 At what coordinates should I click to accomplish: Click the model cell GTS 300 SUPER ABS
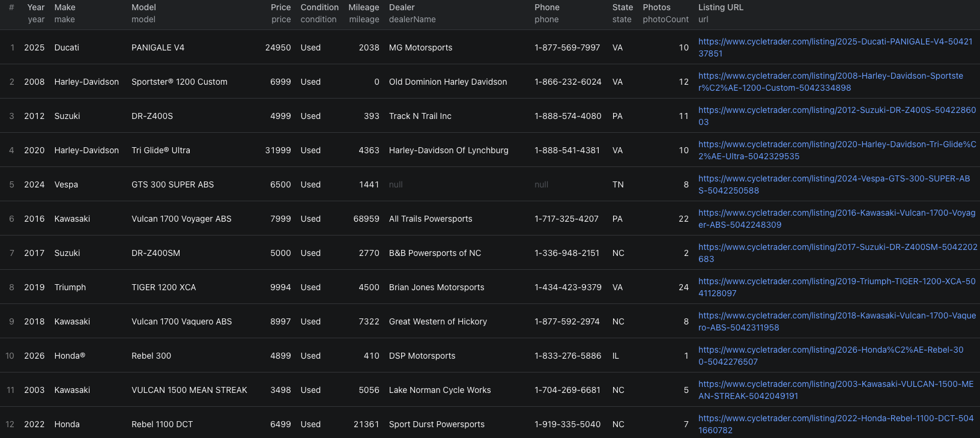pos(172,184)
